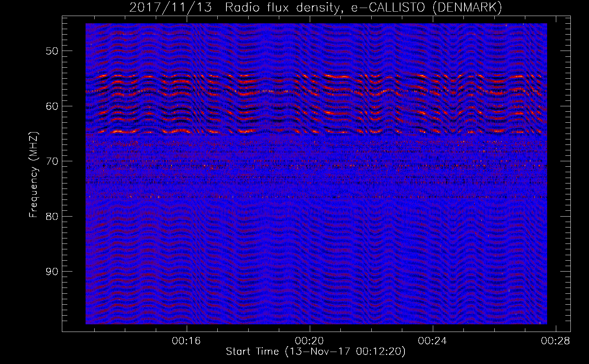This screenshot has height=364, width=589.
Task: Click the 50 frequency tick label
Action: click(x=52, y=51)
